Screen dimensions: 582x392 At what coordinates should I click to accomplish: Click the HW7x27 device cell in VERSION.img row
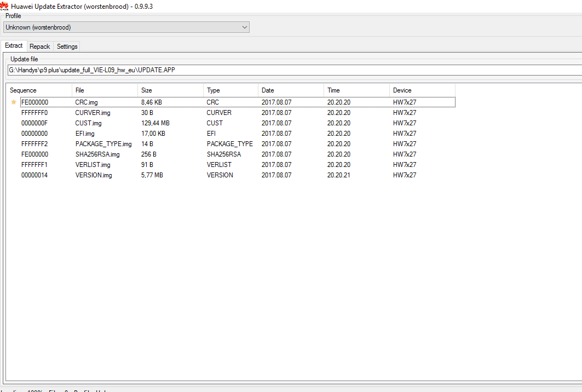point(405,175)
